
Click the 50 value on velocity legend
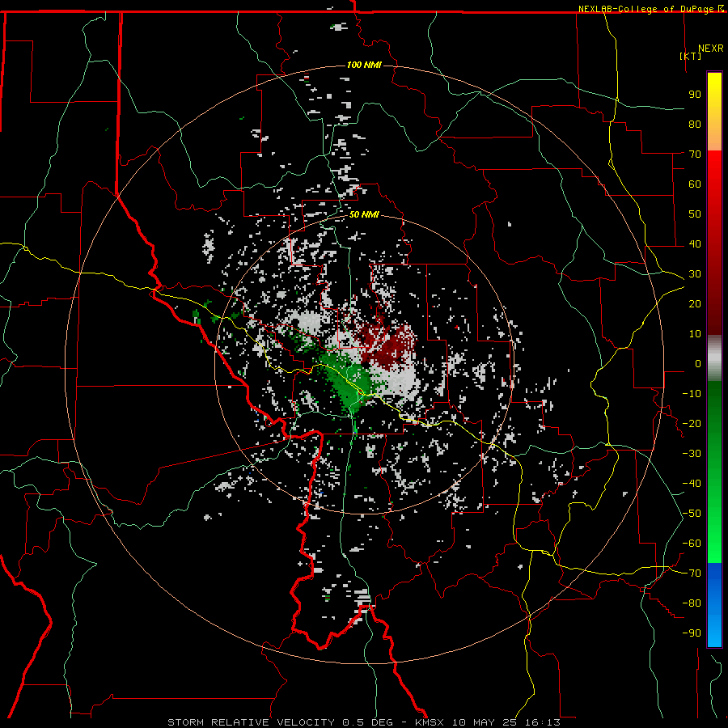pyautogui.click(x=695, y=214)
